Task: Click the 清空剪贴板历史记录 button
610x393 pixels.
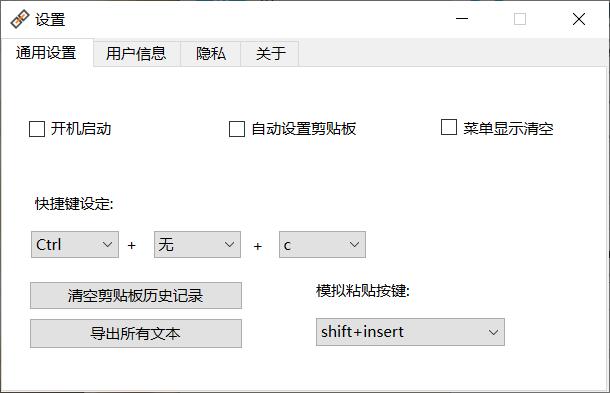Action: [136, 295]
